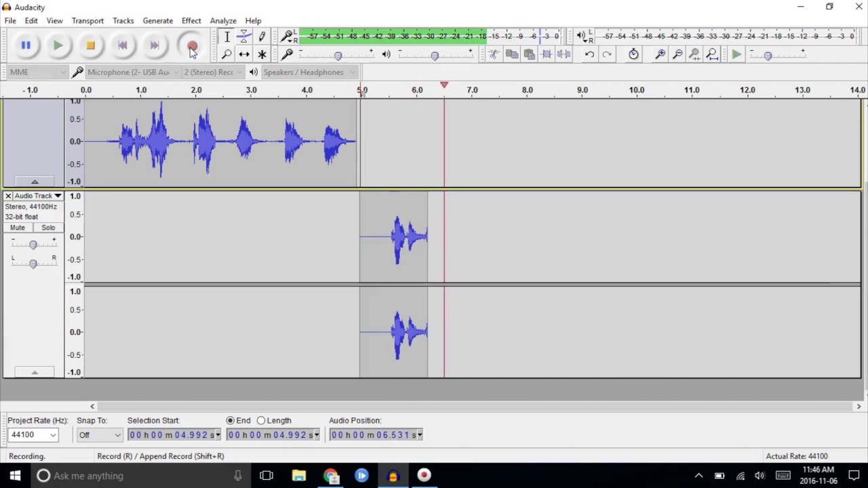Image resolution: width=868 pixels, height=488 pixels.
Task: Click Play-at-speed green arrow
Action: (736, 54)
